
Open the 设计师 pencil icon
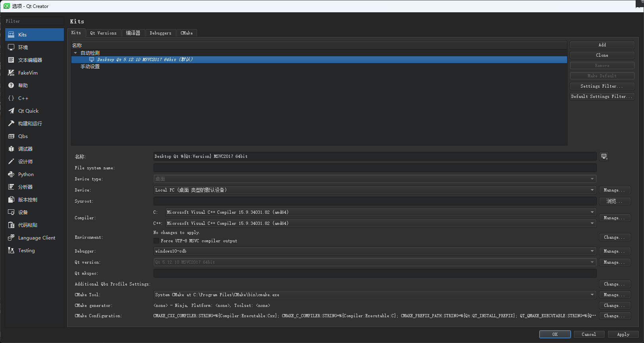click(11, 161)
